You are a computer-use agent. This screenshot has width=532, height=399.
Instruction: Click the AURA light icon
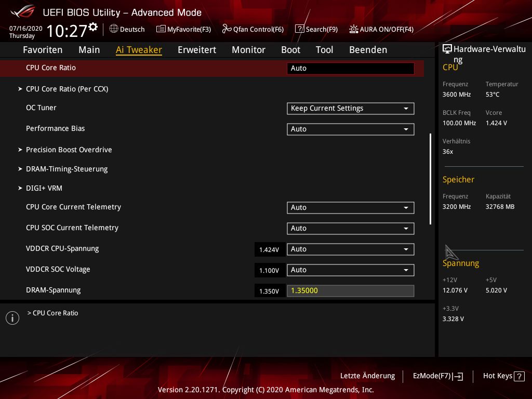(353, 29)
